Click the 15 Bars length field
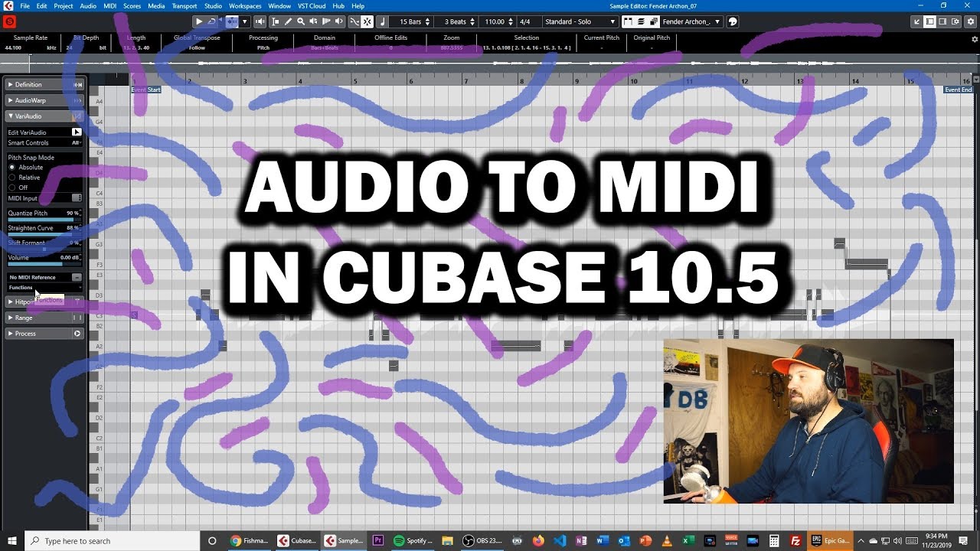This screenshot has width=980, height=551. pyautogui.click(x=412, y=21)
